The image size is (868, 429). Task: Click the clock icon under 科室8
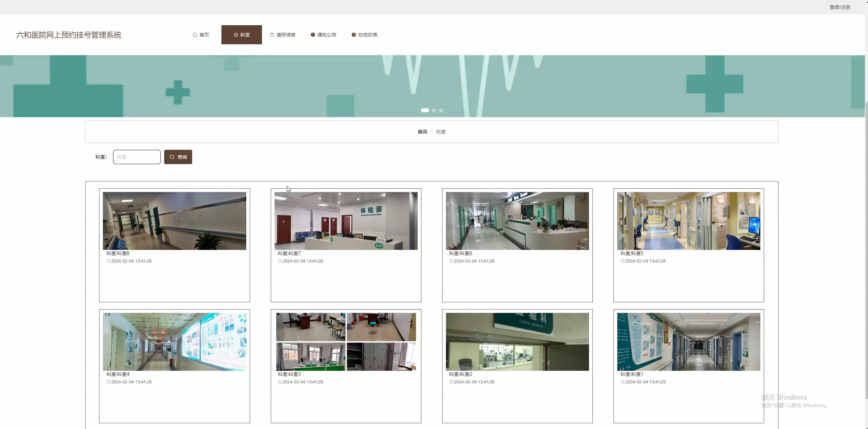click(108, 261)
